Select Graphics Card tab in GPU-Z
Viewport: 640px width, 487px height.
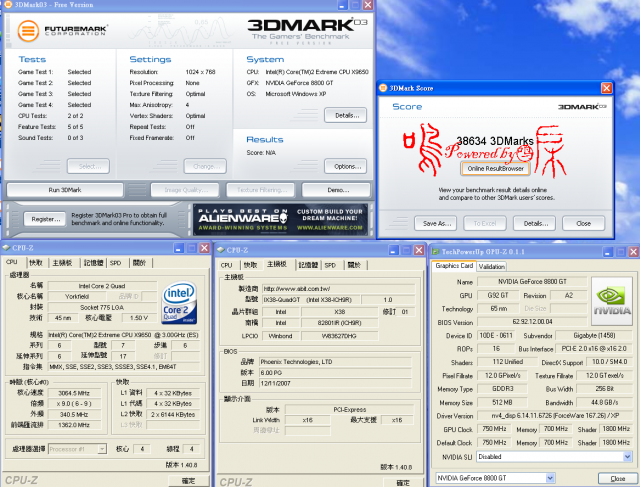click(454, 266)
